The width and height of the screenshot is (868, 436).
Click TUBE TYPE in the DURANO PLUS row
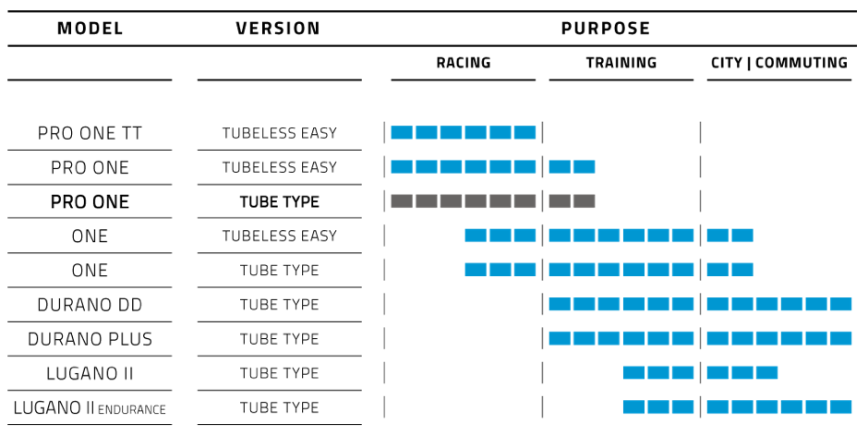pos(279,339)
